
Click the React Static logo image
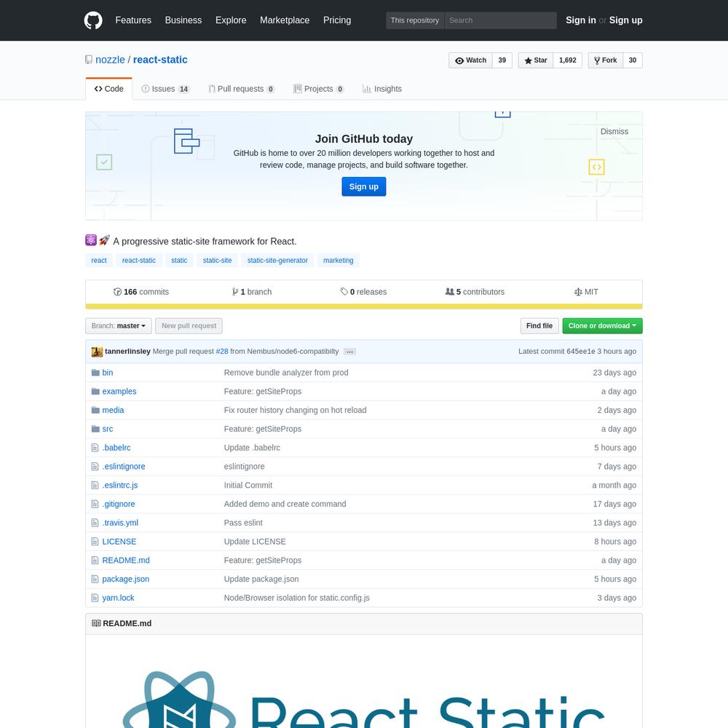click(364, 698)
